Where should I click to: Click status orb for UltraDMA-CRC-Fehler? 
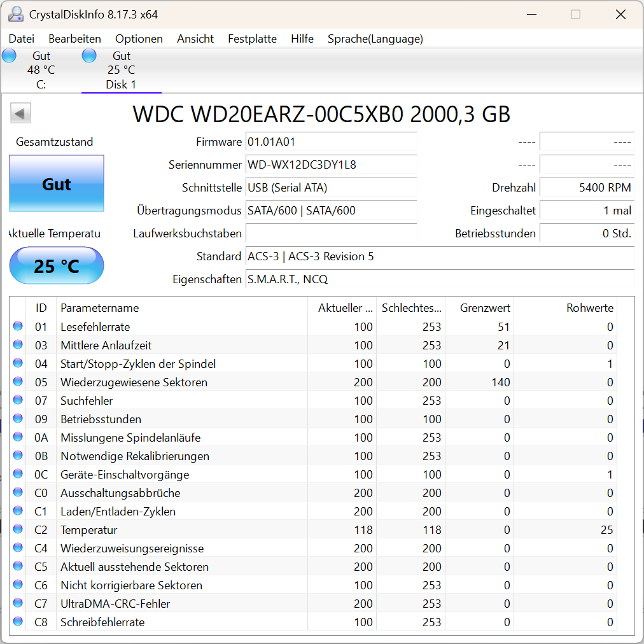pos(18,603)
